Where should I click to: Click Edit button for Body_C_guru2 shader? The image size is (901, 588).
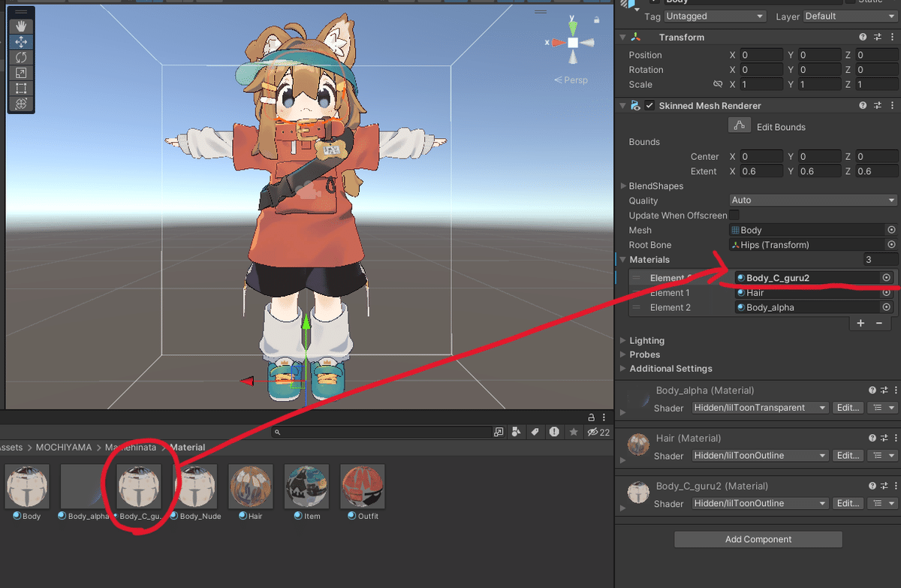coord(848,503)
